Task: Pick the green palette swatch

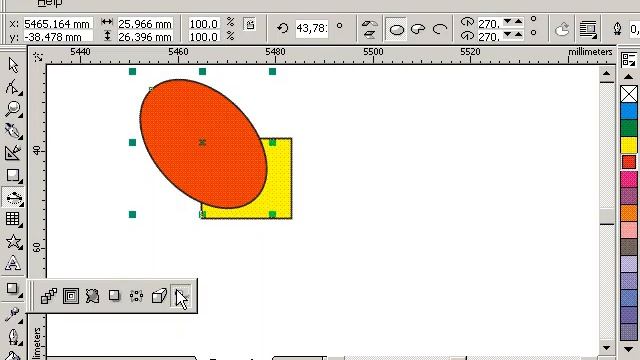Action: click(x=629, y=128)
